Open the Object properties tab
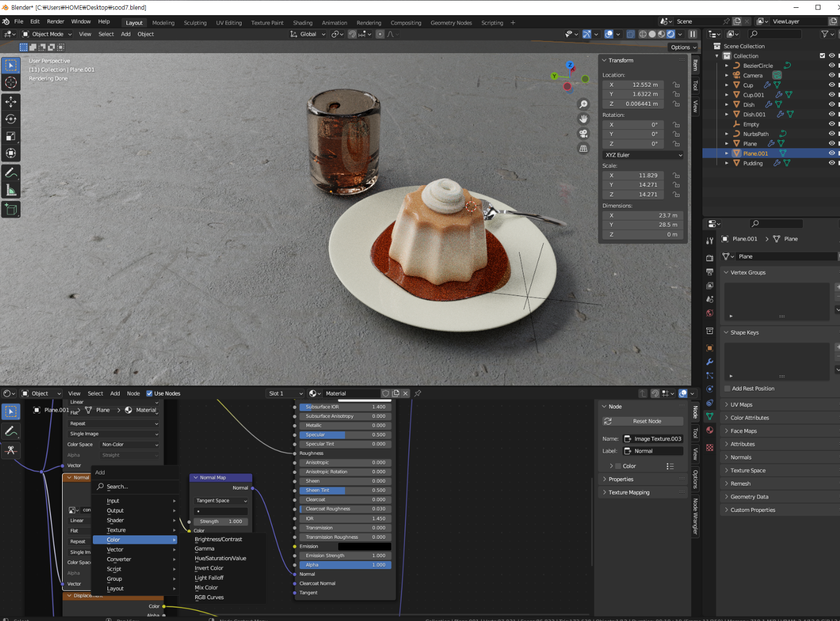Image resolution: width=840 pixels, height=621 pixels. click(x=710, y=348)
